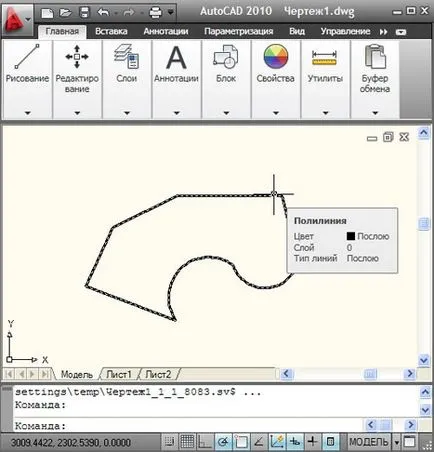434x452 pixels.
Task: Open the Вставка ribbon tab
Action: click(111, 31)
